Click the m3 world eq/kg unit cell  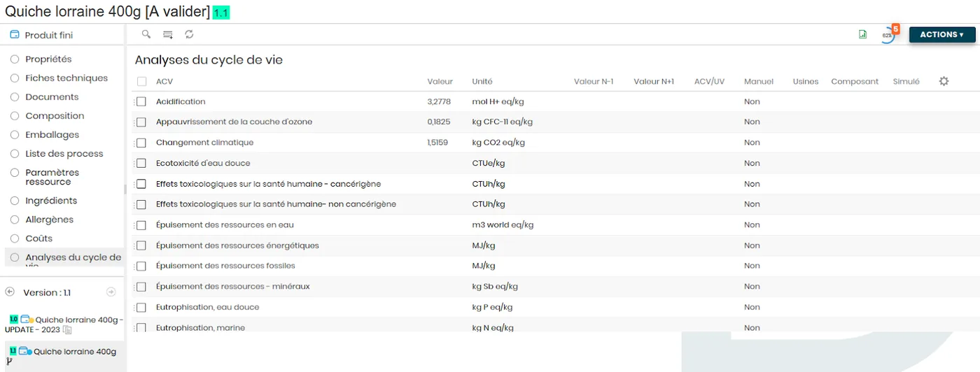tap(503, 225)
